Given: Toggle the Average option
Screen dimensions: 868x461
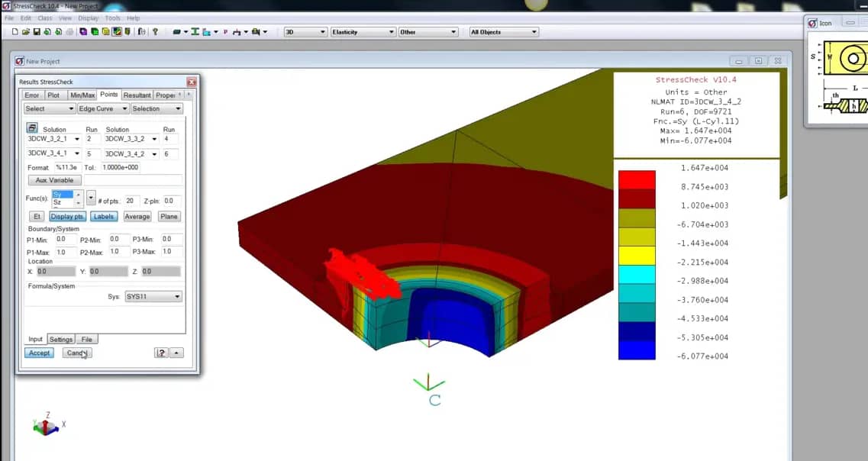Looking at the screenshot, I should point(137,217).
